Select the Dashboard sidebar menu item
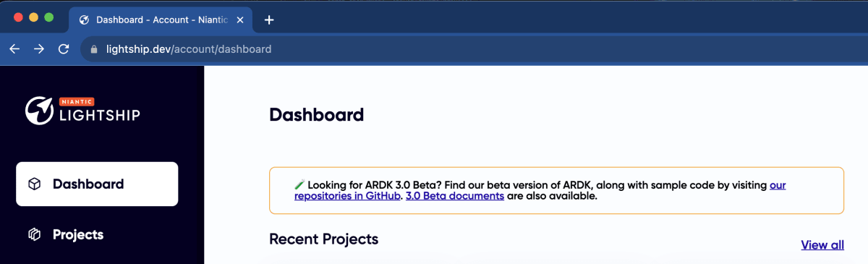Viewport: 868px width, 264px height. pyautogui.click(x=97, y=184)
